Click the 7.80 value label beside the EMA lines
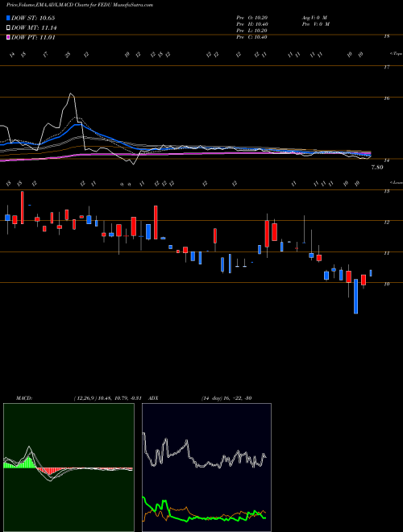Image resolution: width=403 pixels, height=532 pixels. coord(377,168)
